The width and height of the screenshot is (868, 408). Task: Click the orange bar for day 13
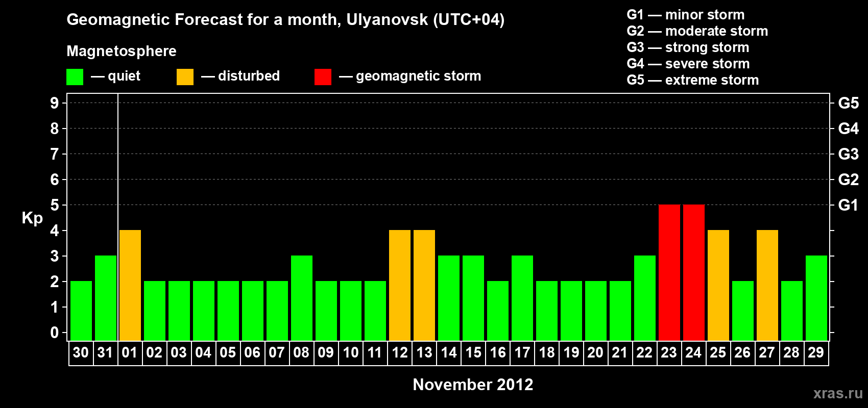coord(424,285)
